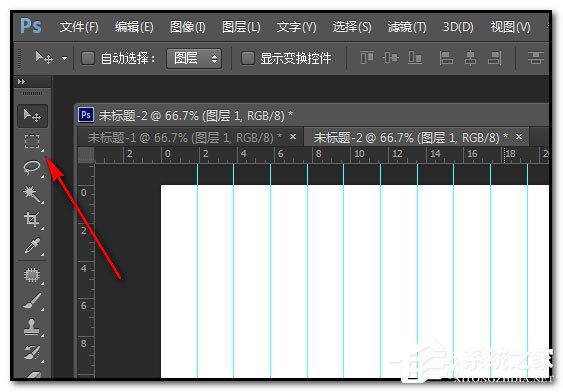Viewport: 563px width, 392px height.
Task: Click the Ps icon in document title bar
Action: coord(86,115)
